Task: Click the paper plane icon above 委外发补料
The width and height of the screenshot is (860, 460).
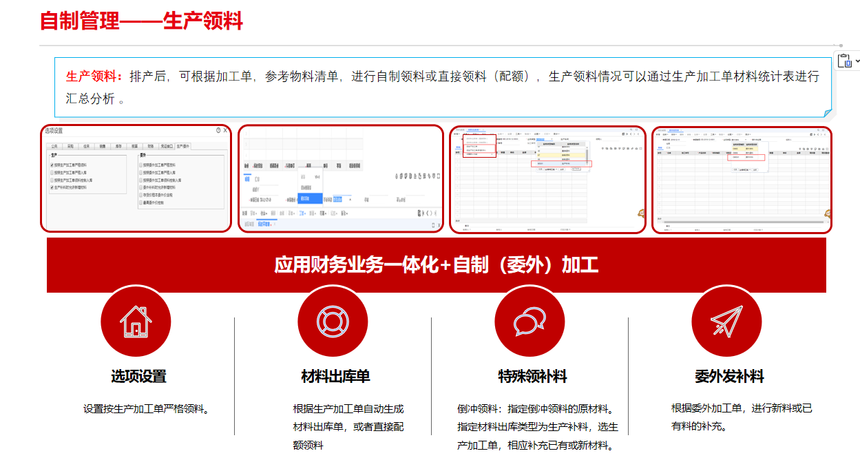Action: (726, 321)
